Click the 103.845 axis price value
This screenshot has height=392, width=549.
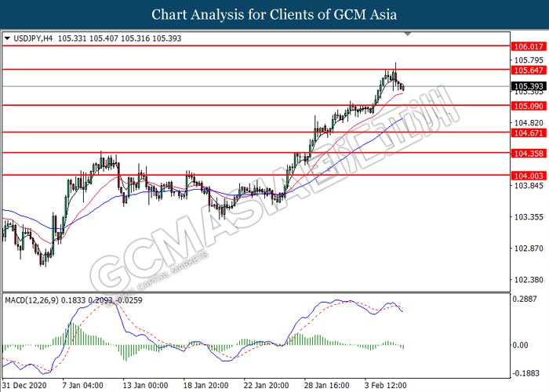pos(529,186)
